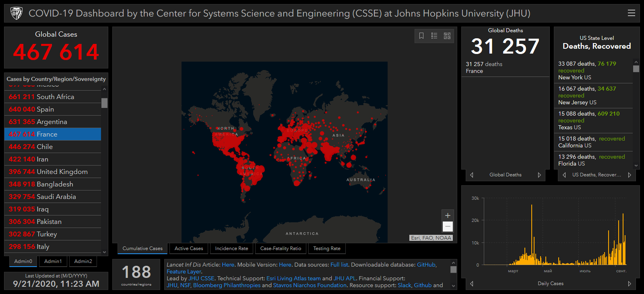644x294 pixels.
Task: Select Pakistan in country list
Action: coord(53,222)
